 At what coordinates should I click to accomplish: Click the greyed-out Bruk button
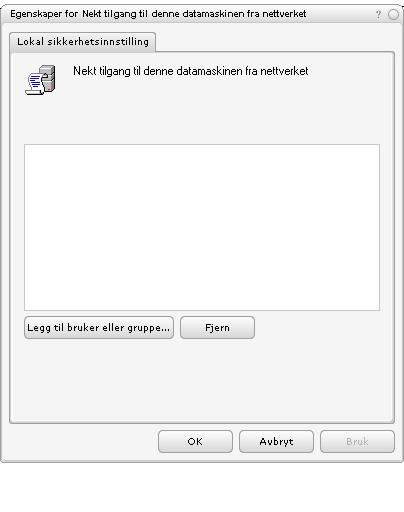point(357,442)
